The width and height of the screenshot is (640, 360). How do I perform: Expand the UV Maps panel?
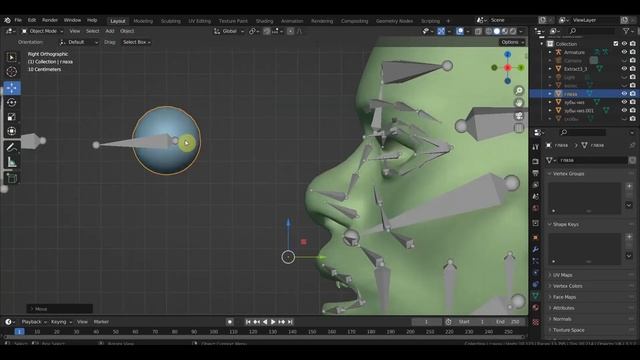coord(562,275)
